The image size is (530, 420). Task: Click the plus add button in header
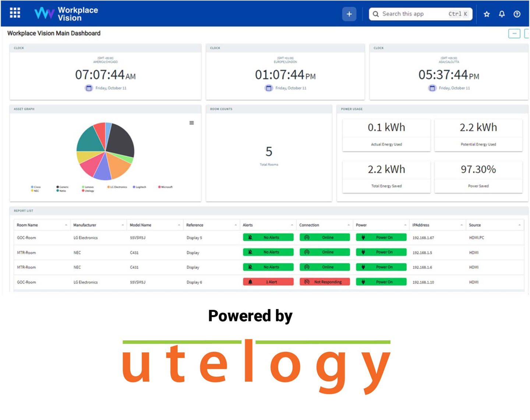[x=349, y=14]
